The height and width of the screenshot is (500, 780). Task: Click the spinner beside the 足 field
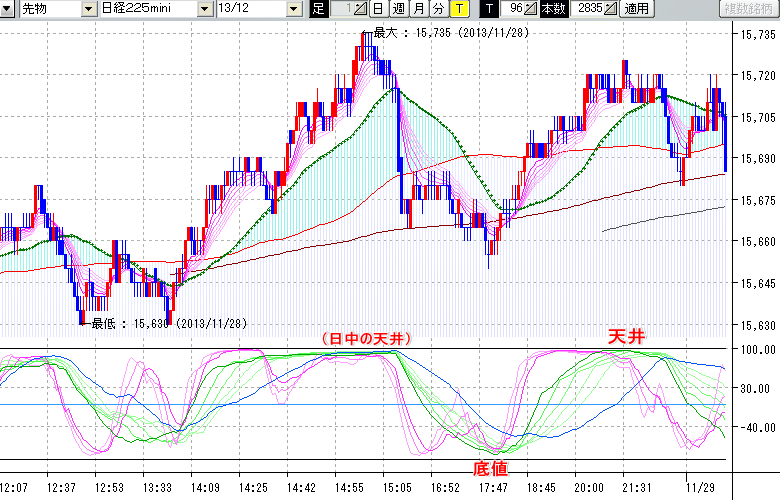(361, 9)
